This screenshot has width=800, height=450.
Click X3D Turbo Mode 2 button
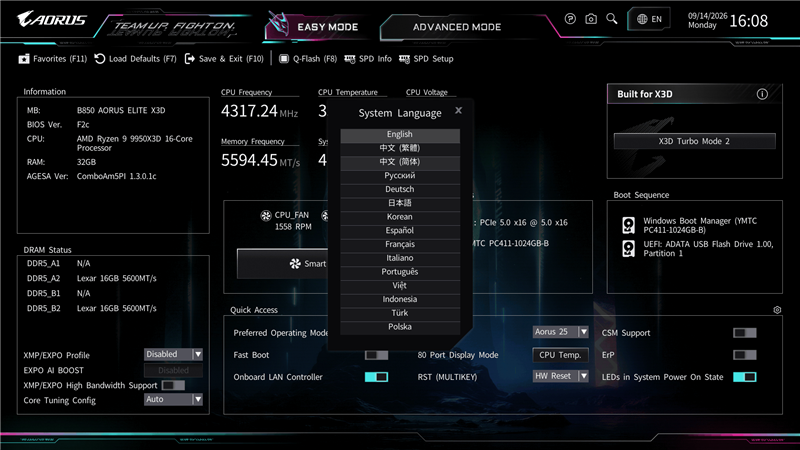pyautogui.click(x=694, y=141)
